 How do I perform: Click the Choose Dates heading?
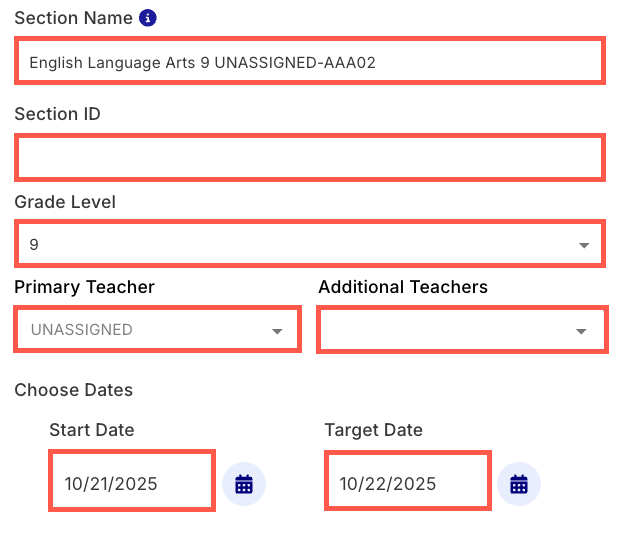[73, 390]
